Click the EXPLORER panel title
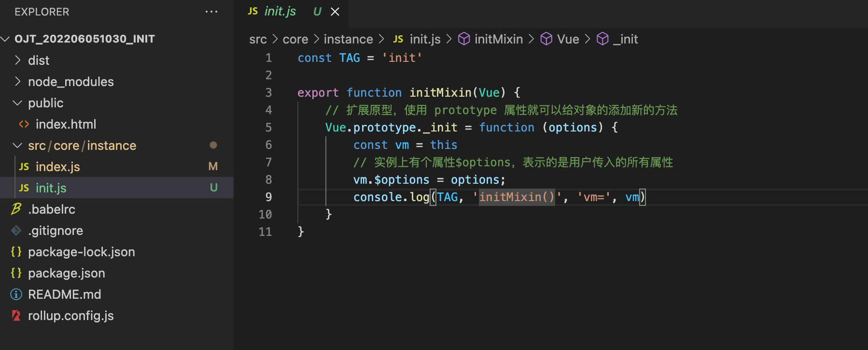Screen dimensions: 868x350 pyautogui.click(x=42, y=12)
